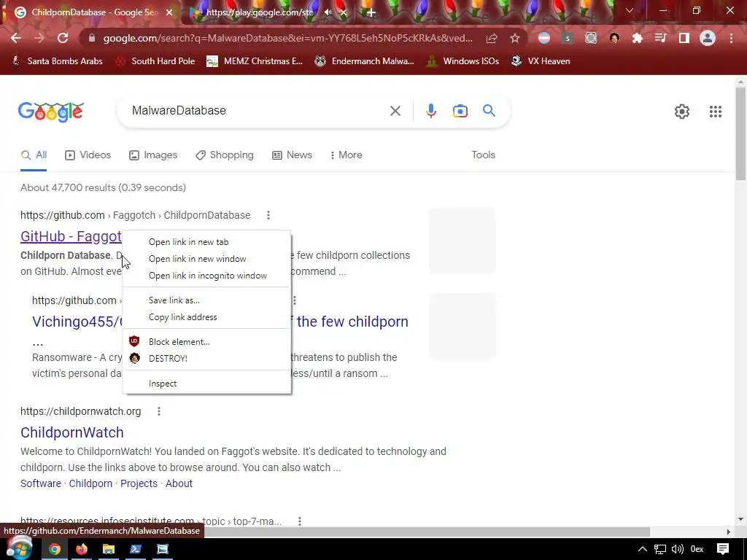The image size is (747, 560).
Task: Search by image with camera icon
Action: point(460,111)
